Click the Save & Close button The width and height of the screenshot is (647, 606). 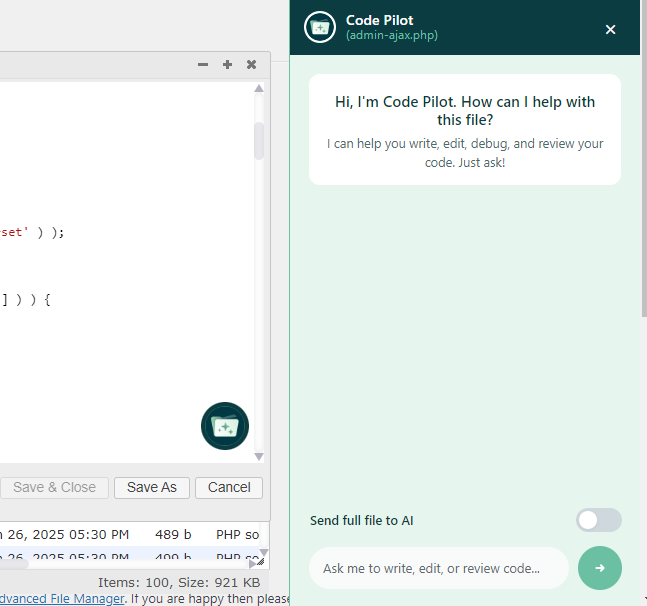[x=54, y=488]
